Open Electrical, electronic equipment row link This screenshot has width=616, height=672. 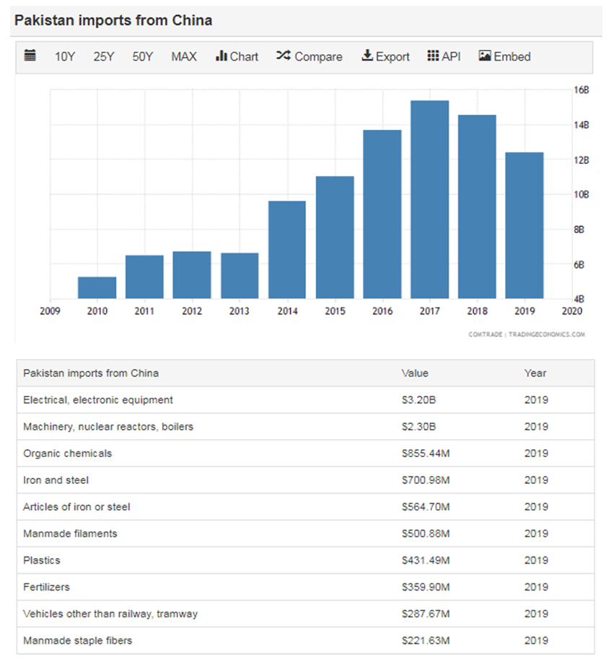(x=98, y=400)
